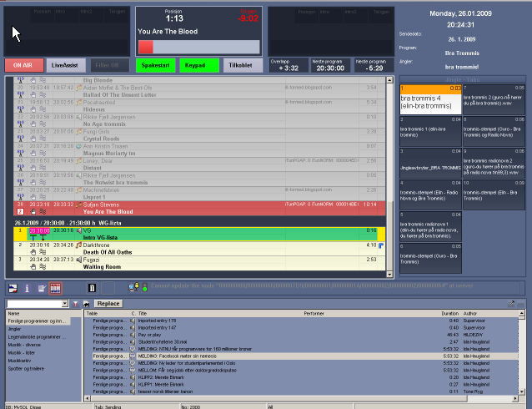This screenshot has height=409, width=532.
Task: Toggle the green Keypad button
Action: click(x=199, y=65)
